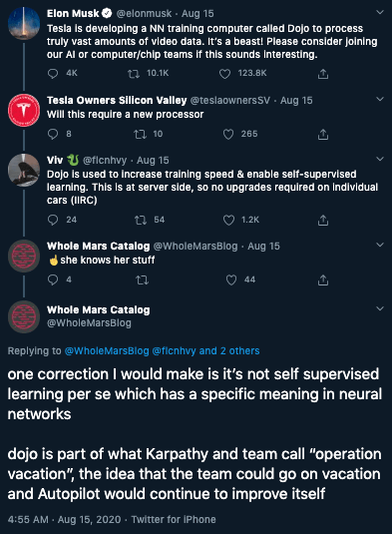Screen dimensions: 392x534
Task: View Elon Musk's profile picture
Action: coord(24,24)
